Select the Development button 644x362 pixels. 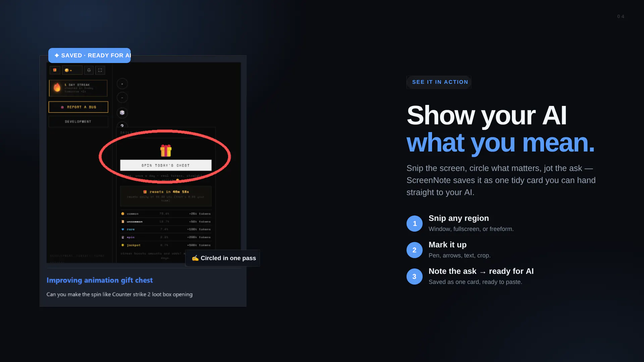(78, 121)
